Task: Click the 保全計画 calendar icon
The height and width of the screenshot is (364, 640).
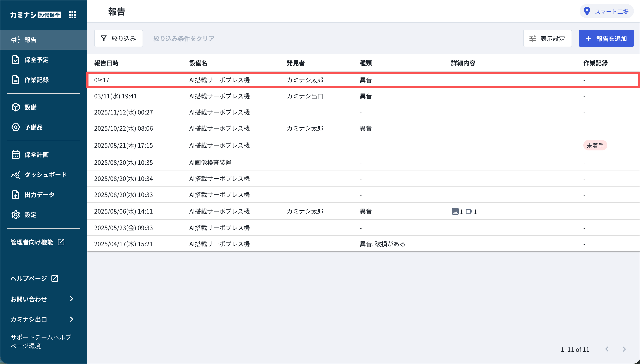Action: 15,155
